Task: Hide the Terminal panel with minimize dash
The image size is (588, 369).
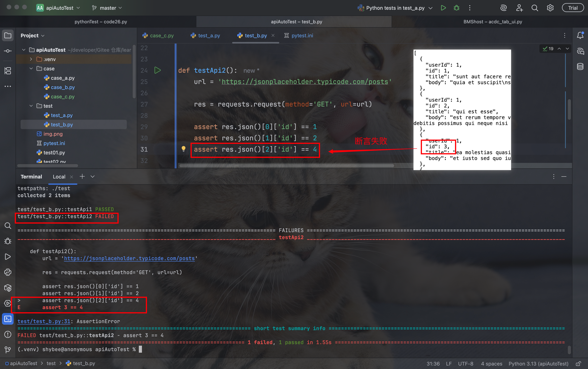Action: pos(563,177)
